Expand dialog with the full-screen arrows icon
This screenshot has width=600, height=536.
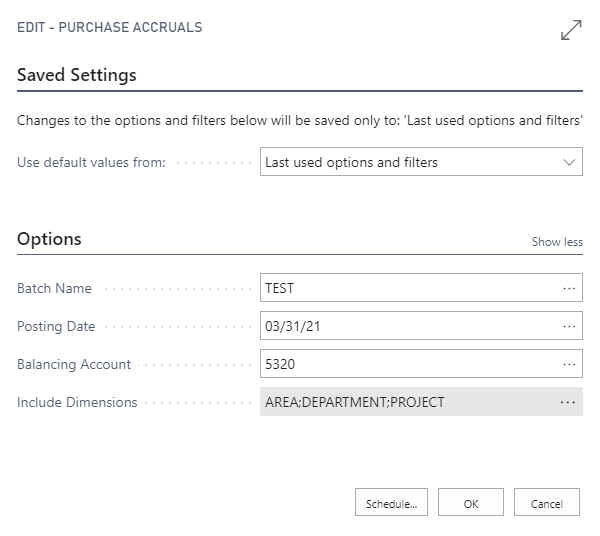[571, 30]
